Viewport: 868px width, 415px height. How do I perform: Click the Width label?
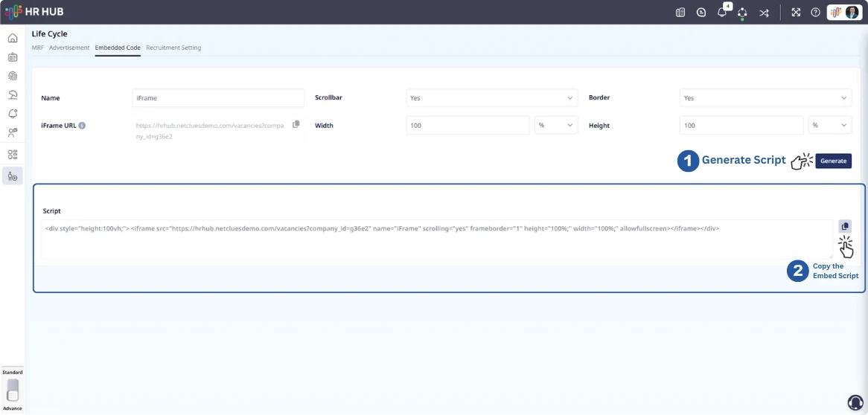point(325,126)
